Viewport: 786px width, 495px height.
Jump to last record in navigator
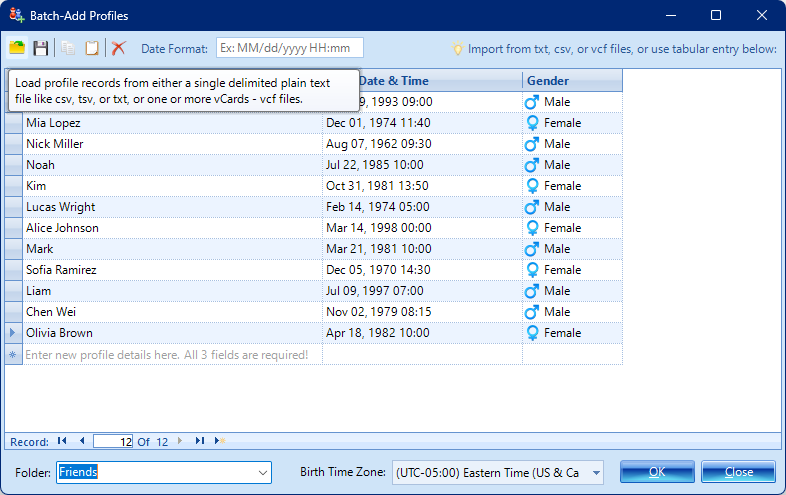pos(200,440)
